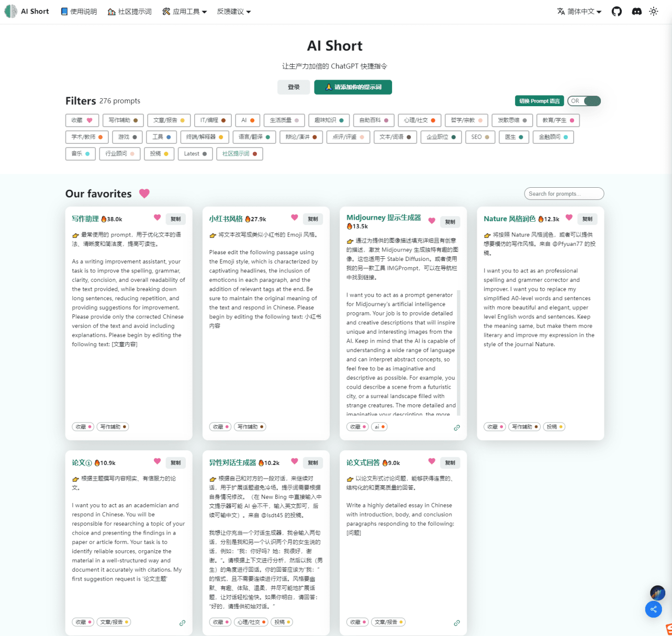Open the Discord icon in header
This screenshot has height=636, width=672.
point(636,12)
